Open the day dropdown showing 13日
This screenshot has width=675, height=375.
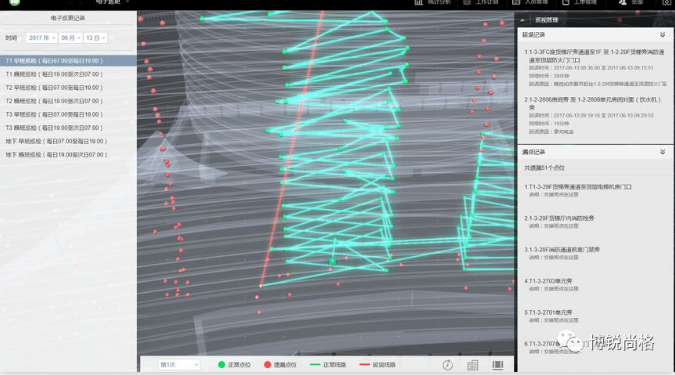pyautogui.click(x=95, y=38)
